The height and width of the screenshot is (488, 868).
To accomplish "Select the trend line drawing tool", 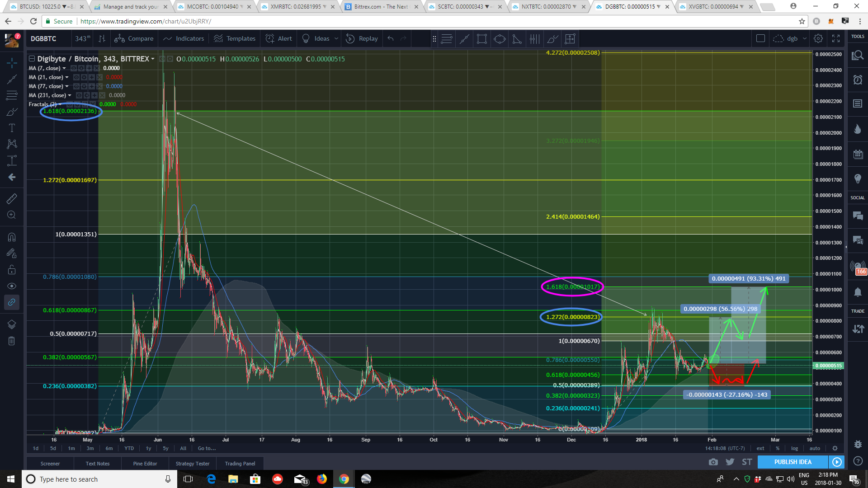I will pyautogui.click(x=12, y=80).
